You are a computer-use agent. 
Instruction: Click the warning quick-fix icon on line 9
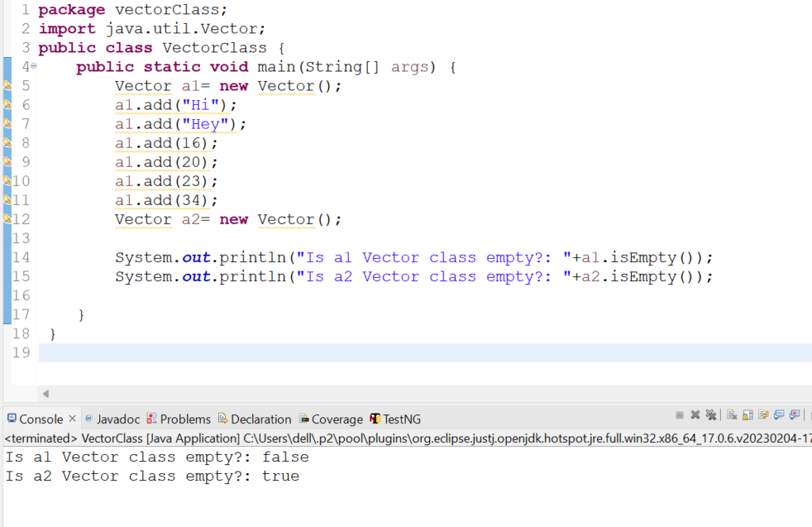[x=7, y=162]
